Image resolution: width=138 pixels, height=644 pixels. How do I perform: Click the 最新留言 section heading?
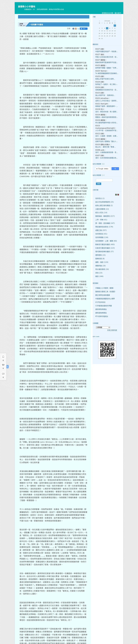(x=95, y=45)
